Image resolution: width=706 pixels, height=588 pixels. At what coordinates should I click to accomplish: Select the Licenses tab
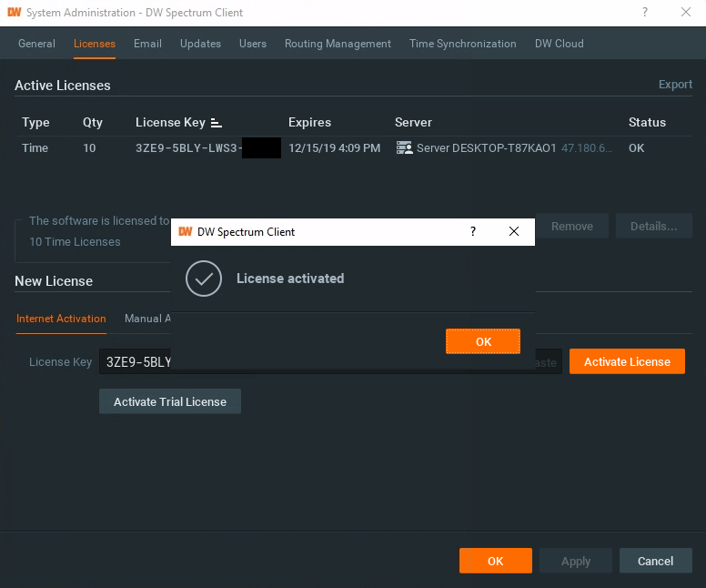[95, 44]
